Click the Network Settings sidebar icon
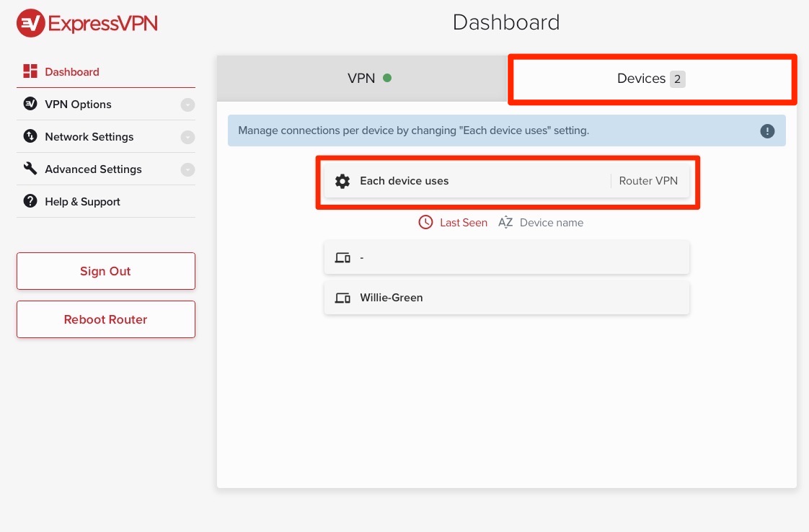 click(x=30, y=136)
